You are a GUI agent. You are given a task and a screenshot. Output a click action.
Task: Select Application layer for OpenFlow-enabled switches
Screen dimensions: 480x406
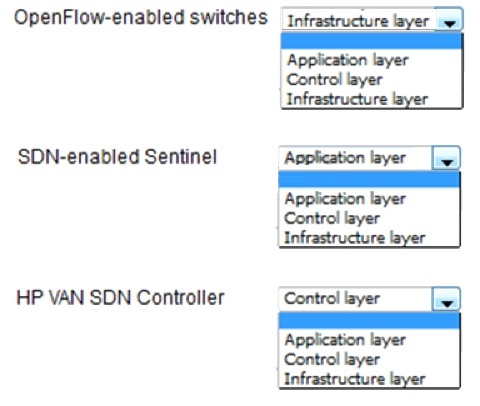click(x=348, y=61)
